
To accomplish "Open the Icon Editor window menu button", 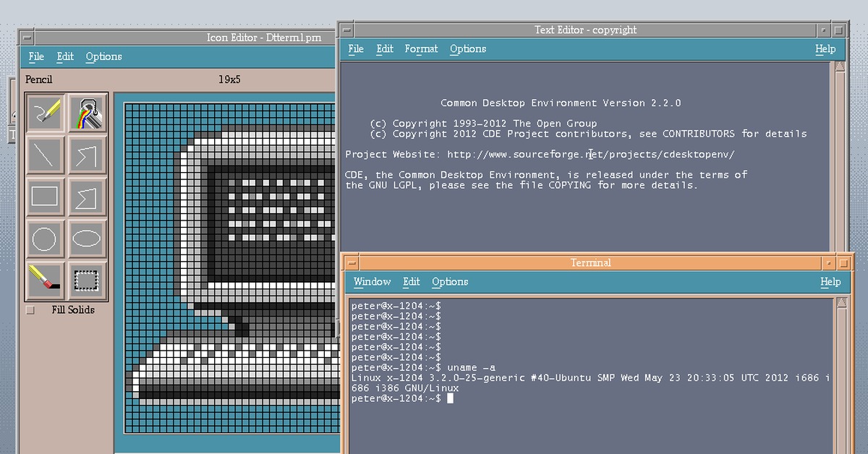I will tap(27, 38).
